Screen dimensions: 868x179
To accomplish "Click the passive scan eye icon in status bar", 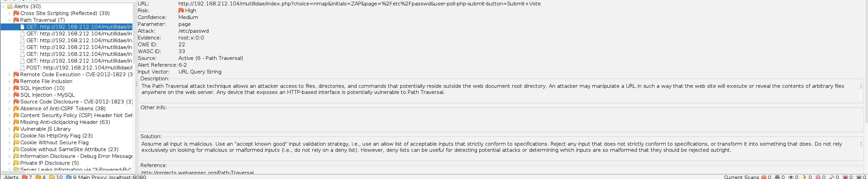I will click(791, 177).
